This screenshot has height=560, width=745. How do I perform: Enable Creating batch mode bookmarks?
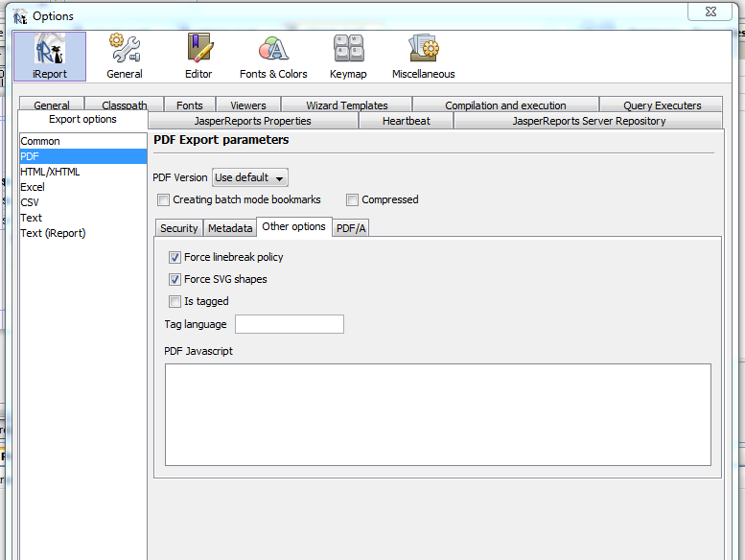tap(163, 200)
